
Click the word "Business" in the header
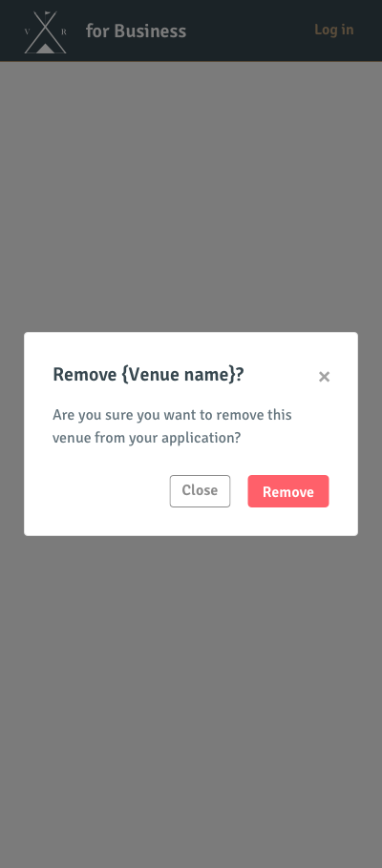150,31
